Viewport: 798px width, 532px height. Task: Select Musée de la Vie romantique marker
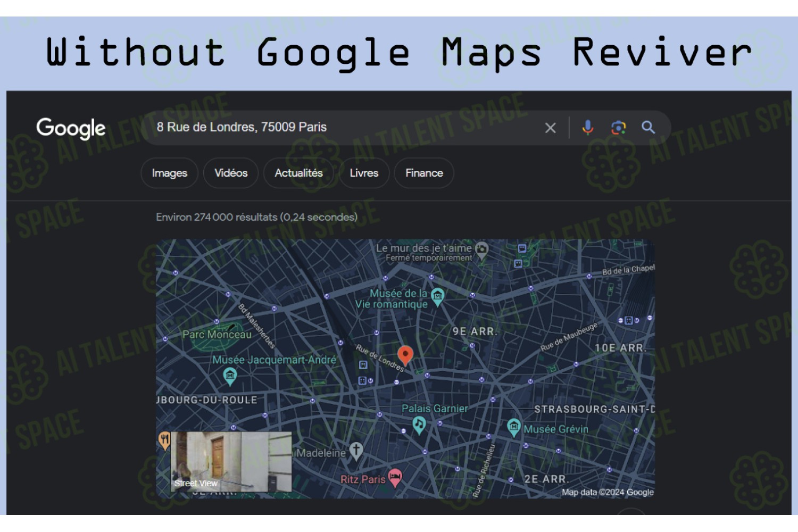click(x=437, y=297)
